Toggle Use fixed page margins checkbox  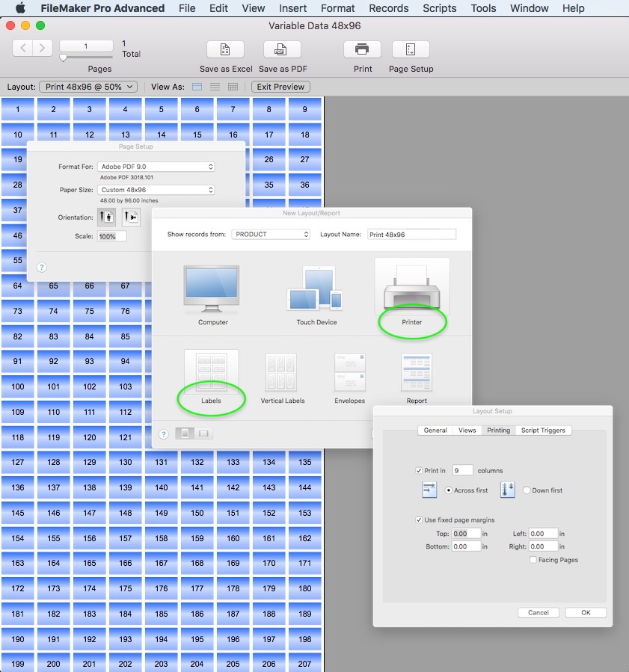tap(419, 520)
